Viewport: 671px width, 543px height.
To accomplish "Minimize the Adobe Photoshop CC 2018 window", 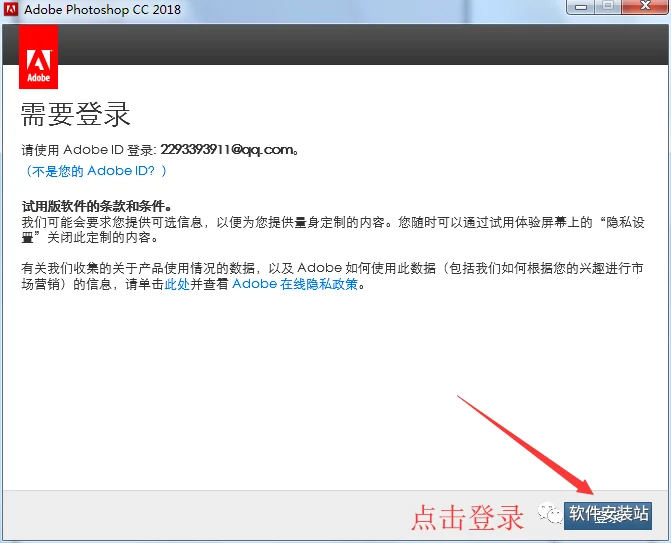I will pos(581,7).
